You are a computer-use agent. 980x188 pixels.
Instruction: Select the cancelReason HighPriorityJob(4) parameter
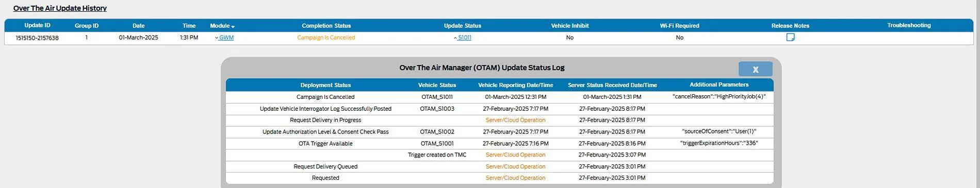tap(719, 96)
